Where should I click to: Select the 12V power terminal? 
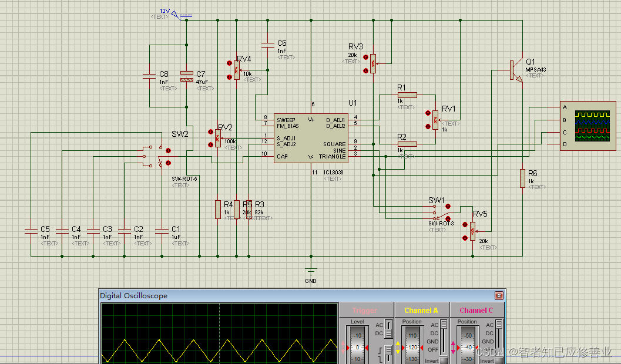(182, 15)
